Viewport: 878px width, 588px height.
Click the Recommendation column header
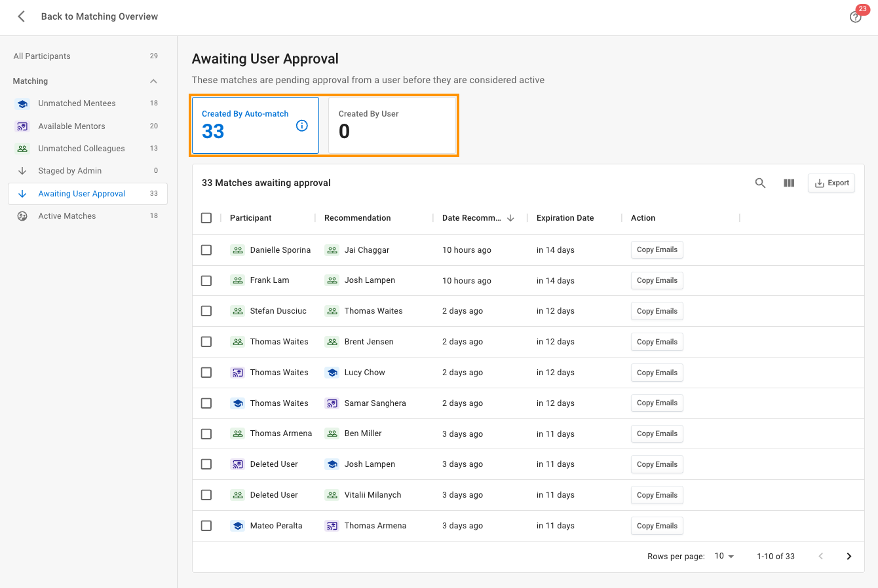pyautogui.click(x=358, y=218)
